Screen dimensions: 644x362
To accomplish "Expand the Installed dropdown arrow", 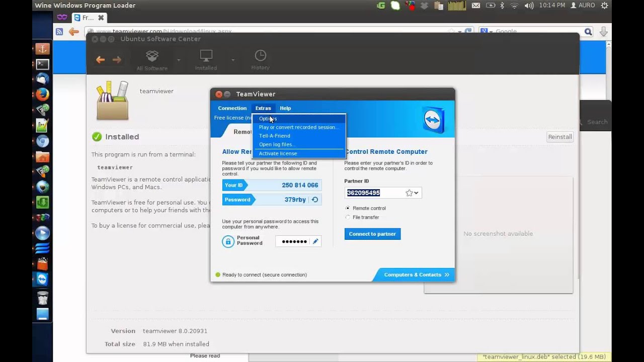I will tap(233, 60).
